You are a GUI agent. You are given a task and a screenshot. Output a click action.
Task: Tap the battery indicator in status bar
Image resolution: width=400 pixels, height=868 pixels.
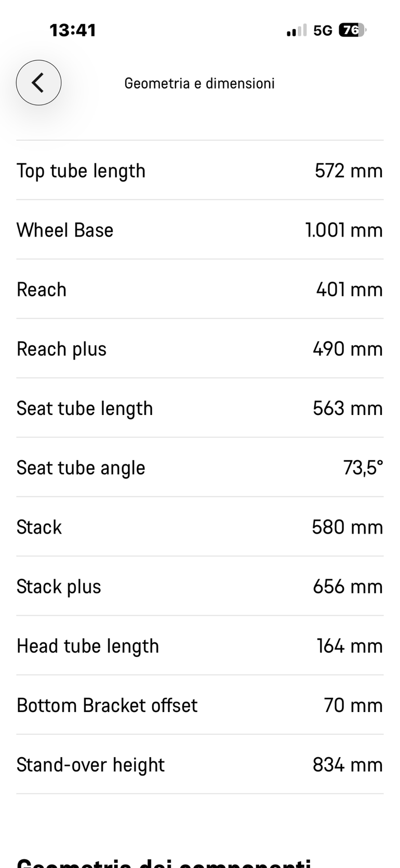(353, 31)
